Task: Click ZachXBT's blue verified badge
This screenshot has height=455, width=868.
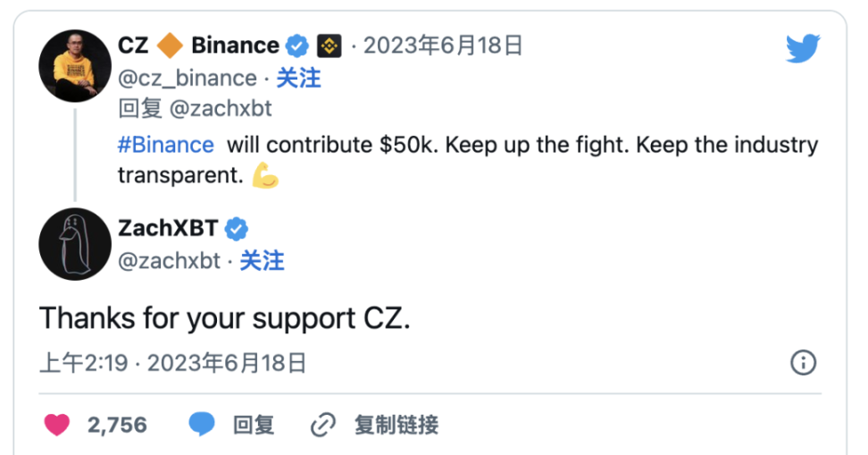Action: pyautogui.click(x=236, y=228)
